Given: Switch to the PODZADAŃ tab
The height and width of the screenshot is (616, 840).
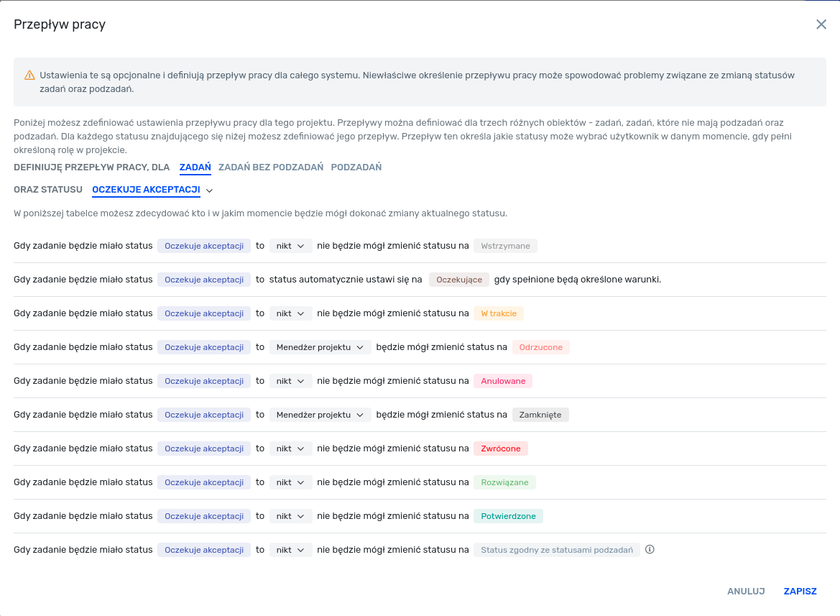Looking at the screenshot, I should (x=356, y=167).
